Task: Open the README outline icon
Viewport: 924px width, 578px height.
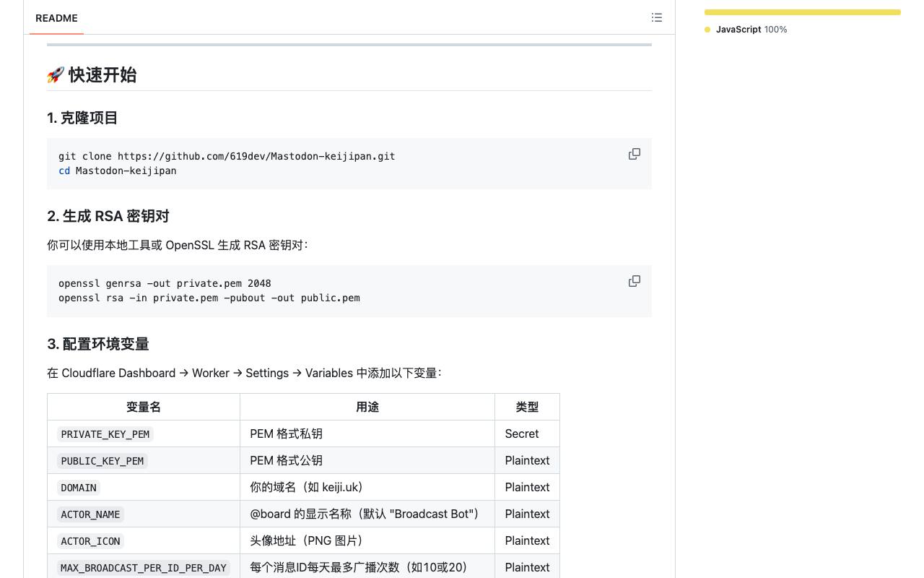Action: [656, 17]
